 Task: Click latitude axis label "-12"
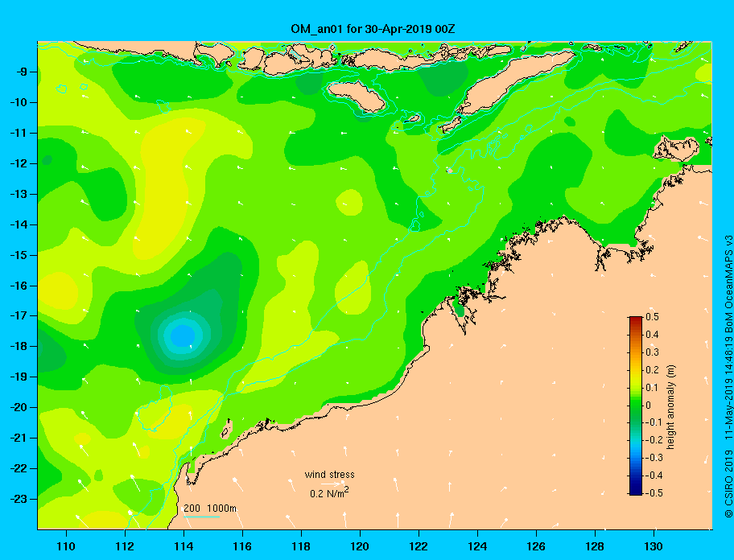[x=19, y=163]
